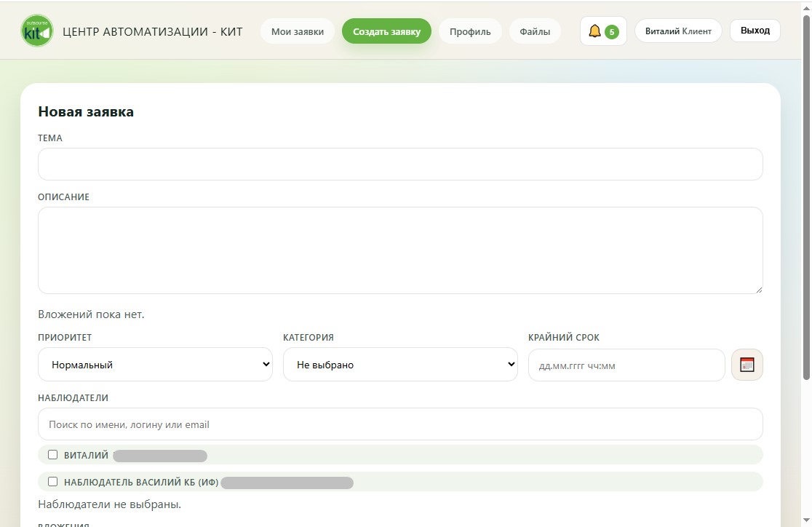Click the page vertical scrollbar
Screen dimensions: 812x527
pos(805,197)
